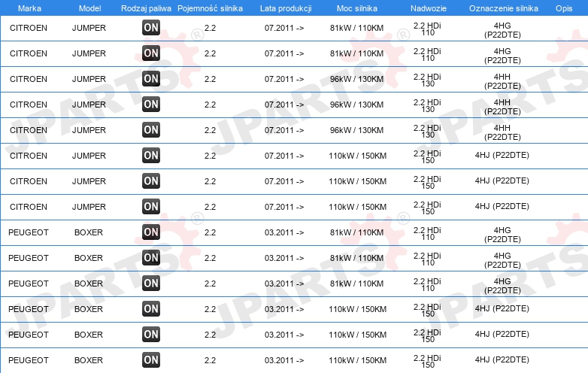This screenshot has width=588, height=373.
Task: Select 2.2 HDi 150 in last PEUGEOT row
Action: coord(427,362)
